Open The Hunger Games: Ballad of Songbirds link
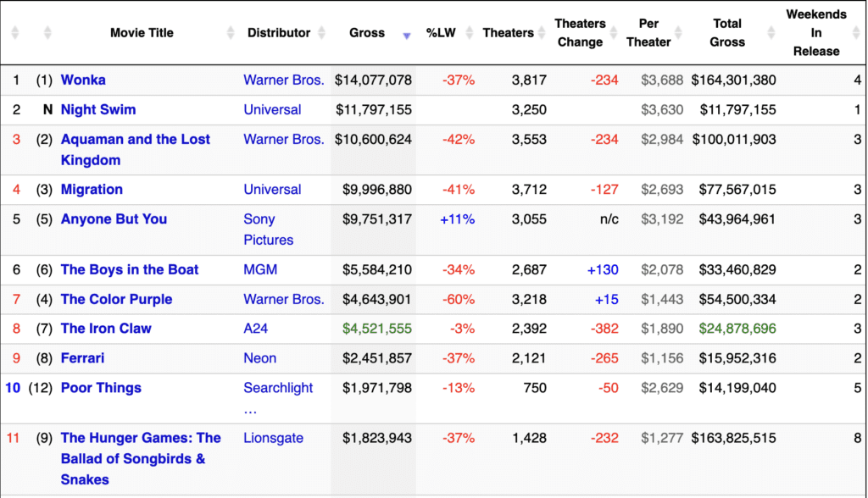The height and width of the screenshot is (498, 868). coord(141,459)
